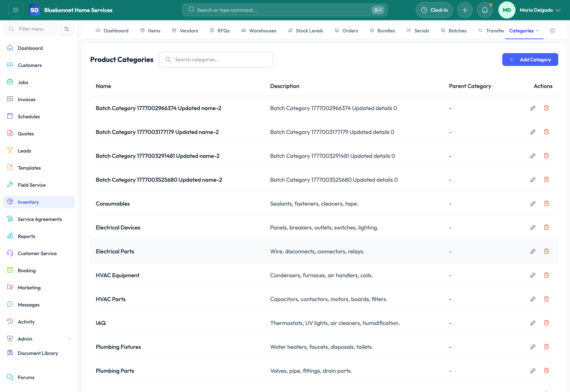Edit Batch Category 1777003525680 row
Viewport: 570px width, 392px height.
point(533,180)
